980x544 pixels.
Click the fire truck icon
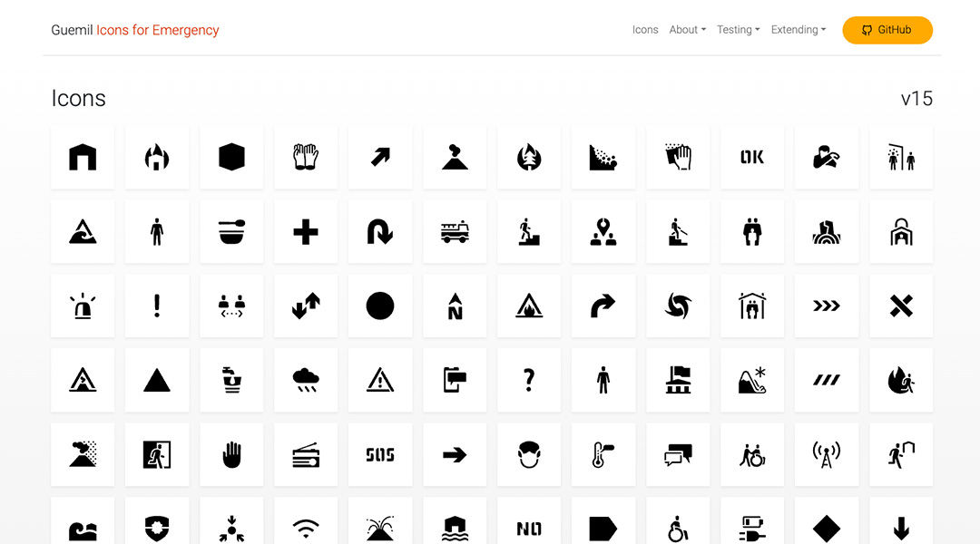455,232
